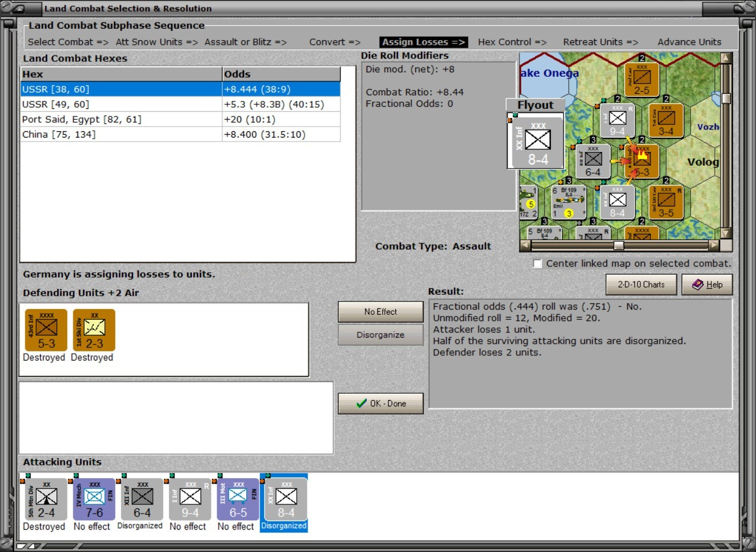Viewport: 756px width, 552px height.
Task: Open the 2-D-10 Charts
Action: (641, 284)
